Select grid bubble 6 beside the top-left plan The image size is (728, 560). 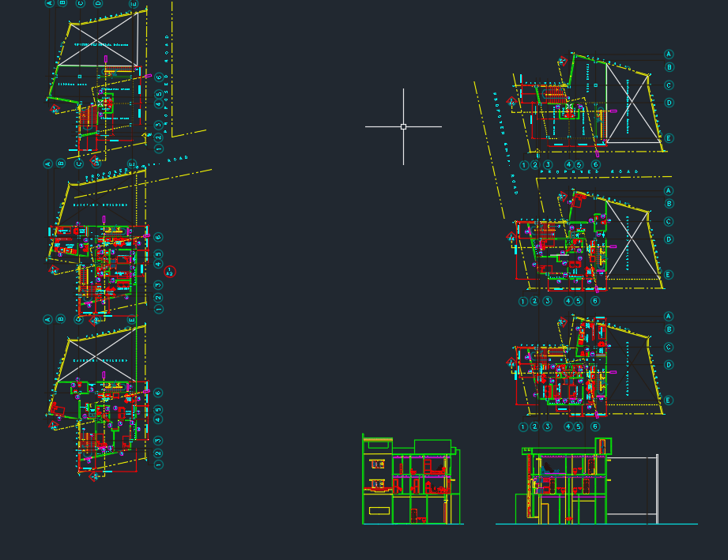point(159,77)
